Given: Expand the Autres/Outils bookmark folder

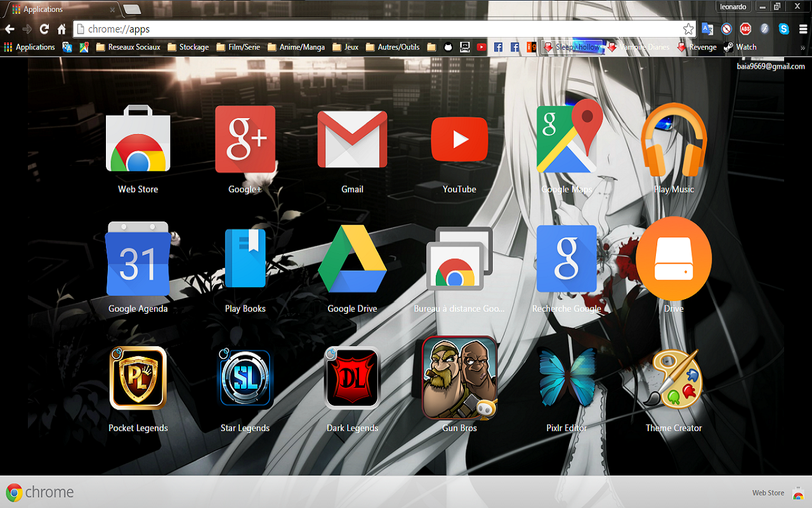Looking at the screenshot, I should point(393,47).
